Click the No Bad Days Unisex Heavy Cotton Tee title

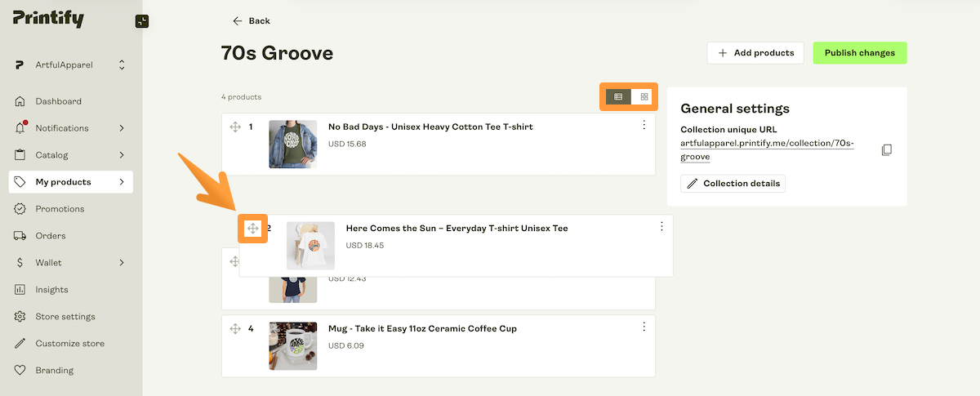430,127
